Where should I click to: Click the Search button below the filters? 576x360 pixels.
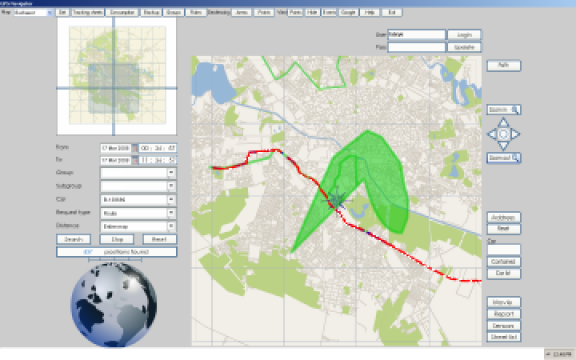[x=73, y=239]
